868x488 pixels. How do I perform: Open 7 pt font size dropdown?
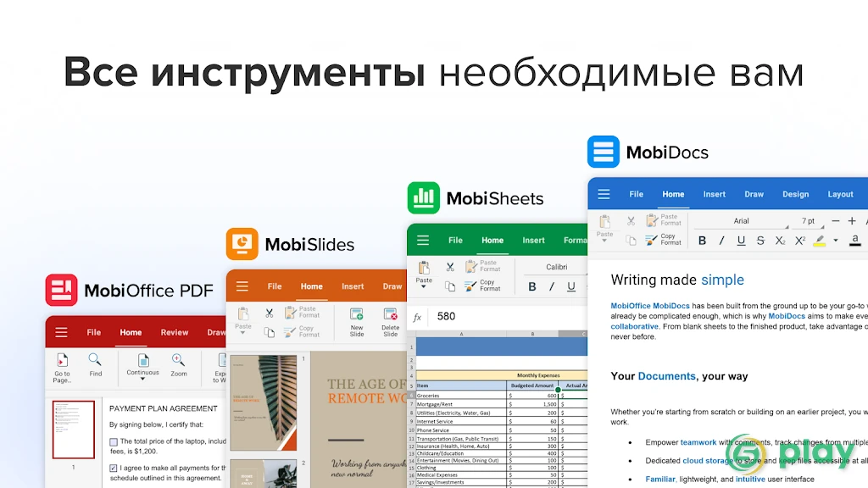808,221
